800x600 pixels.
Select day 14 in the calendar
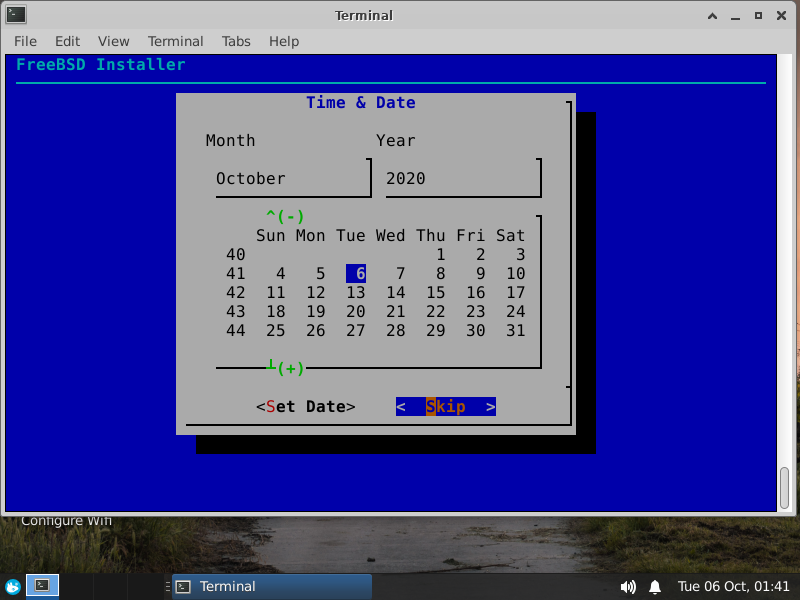coord(396,292)
